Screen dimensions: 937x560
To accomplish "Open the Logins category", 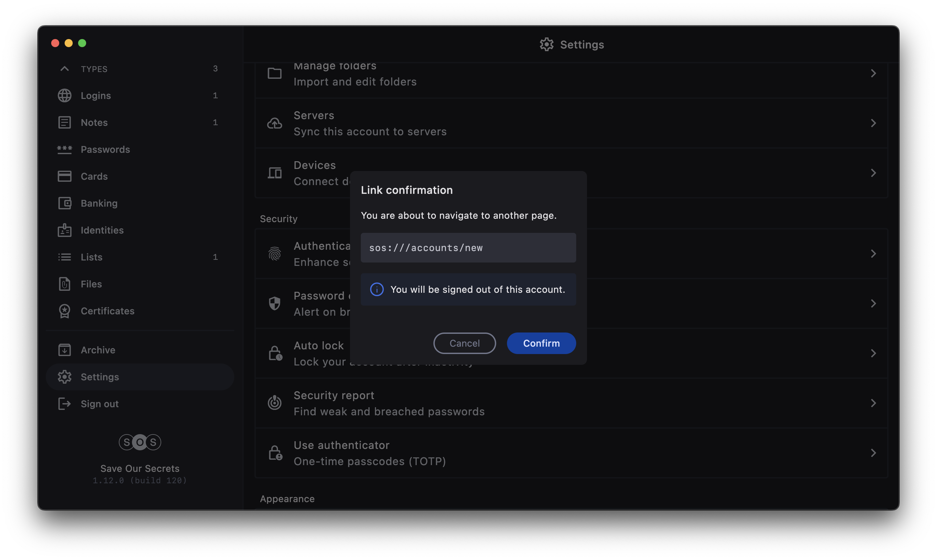I will click(x=140, y=96).
